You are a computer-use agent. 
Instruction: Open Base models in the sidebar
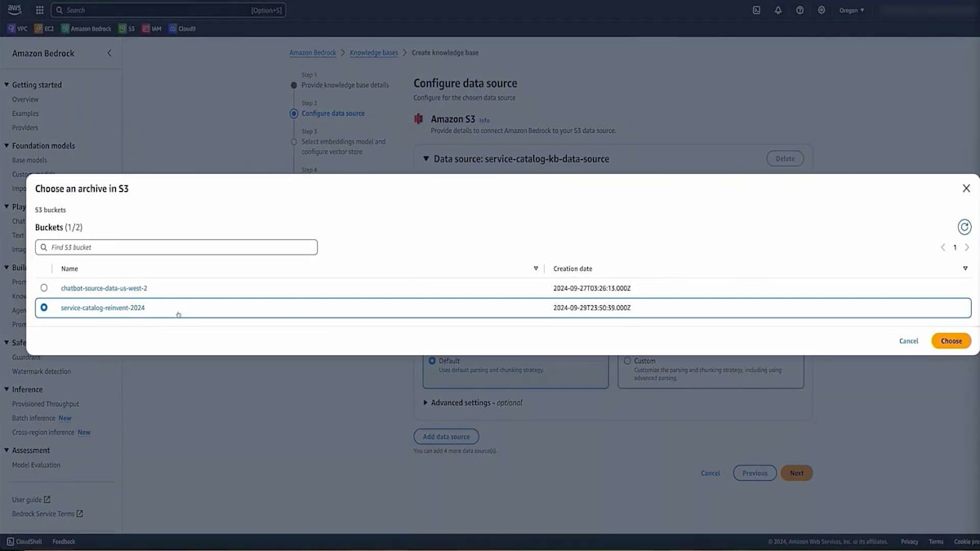[29, 160]
